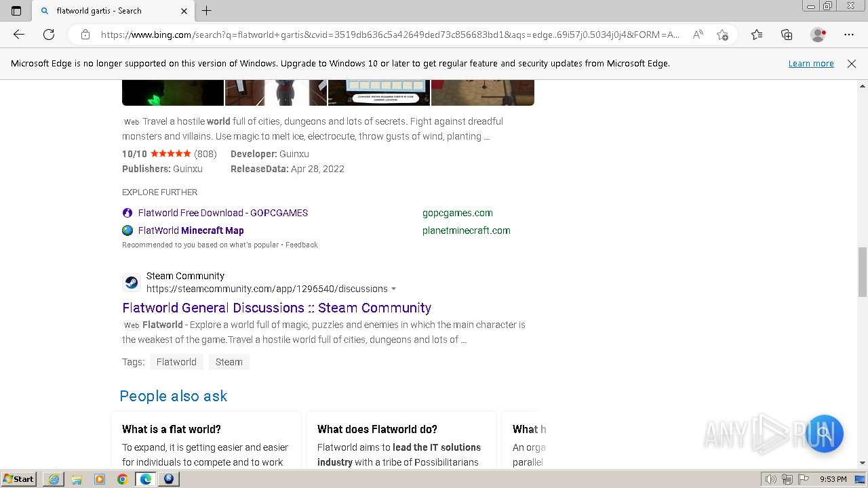Screen dimensions: 868x488
Task: Click the Bing search floating button
Action: (x=824, y=433)
